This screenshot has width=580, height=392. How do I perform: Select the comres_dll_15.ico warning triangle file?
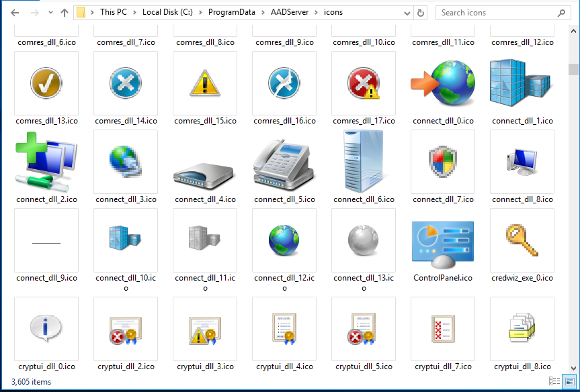(x=205, y=84)
